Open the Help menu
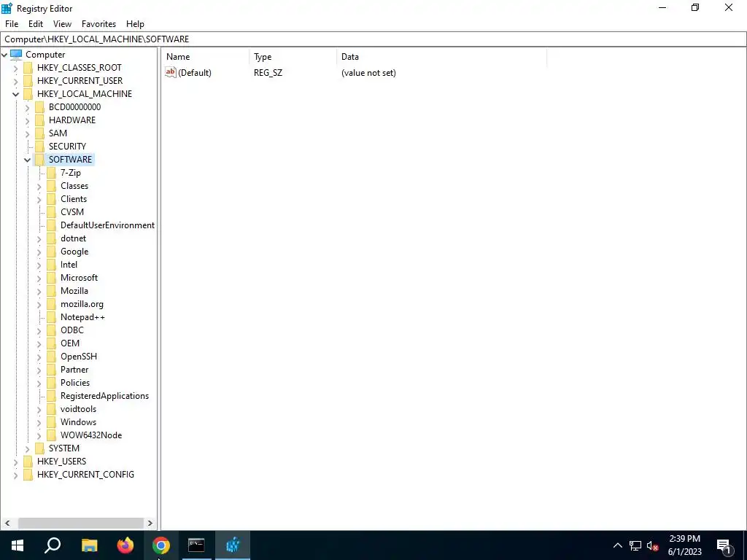The width and height of the screenshot is (747, 560). pyautogui.click(x=135, y=24)
